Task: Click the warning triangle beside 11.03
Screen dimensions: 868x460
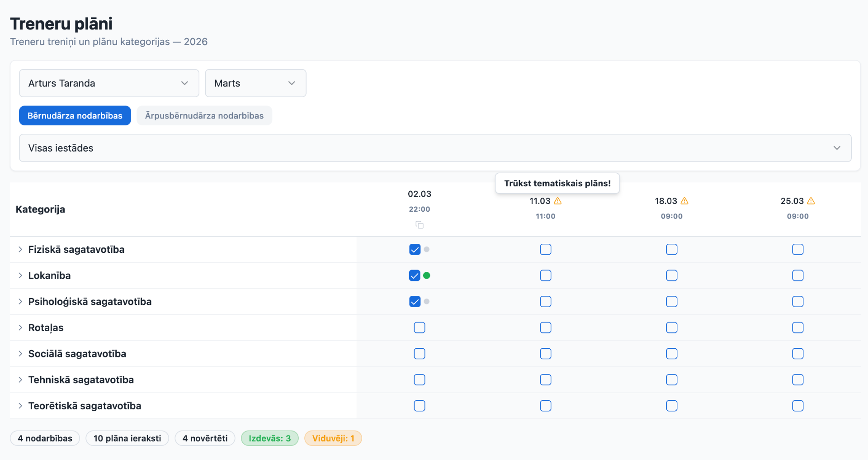Action: pyautogui.click(x=558, y=201)
